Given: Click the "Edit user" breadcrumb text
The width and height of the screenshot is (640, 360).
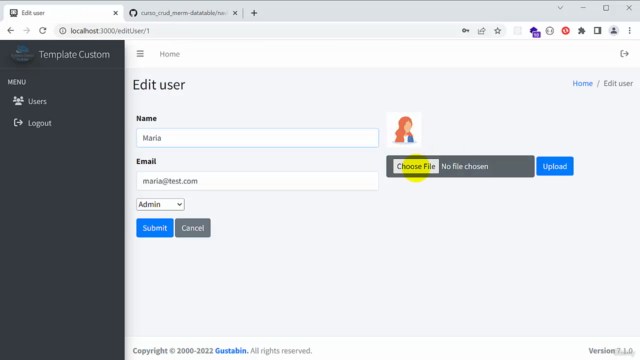Looking at the screenshot, I should tap(618, 83).
